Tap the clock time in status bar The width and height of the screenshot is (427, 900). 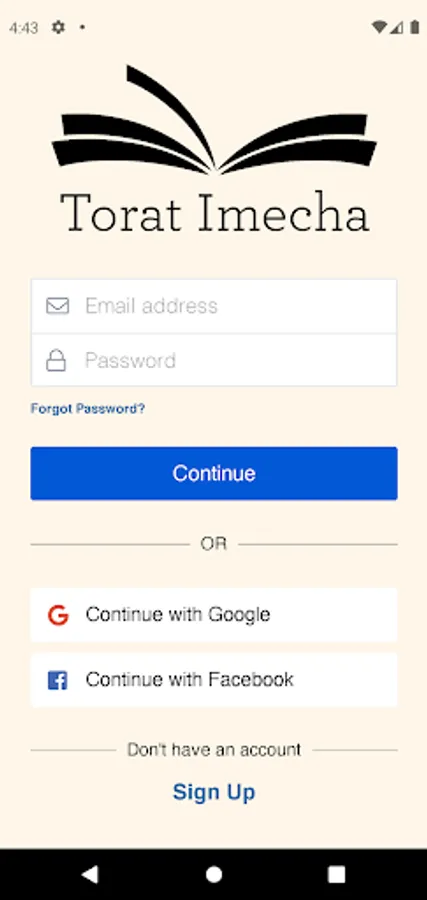coord(24,28)
